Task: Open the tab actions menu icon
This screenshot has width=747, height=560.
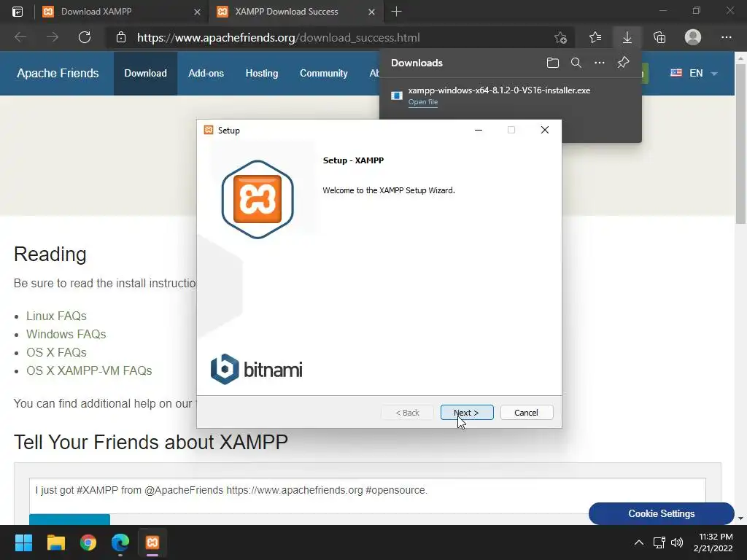Action: tap(18, 12)
